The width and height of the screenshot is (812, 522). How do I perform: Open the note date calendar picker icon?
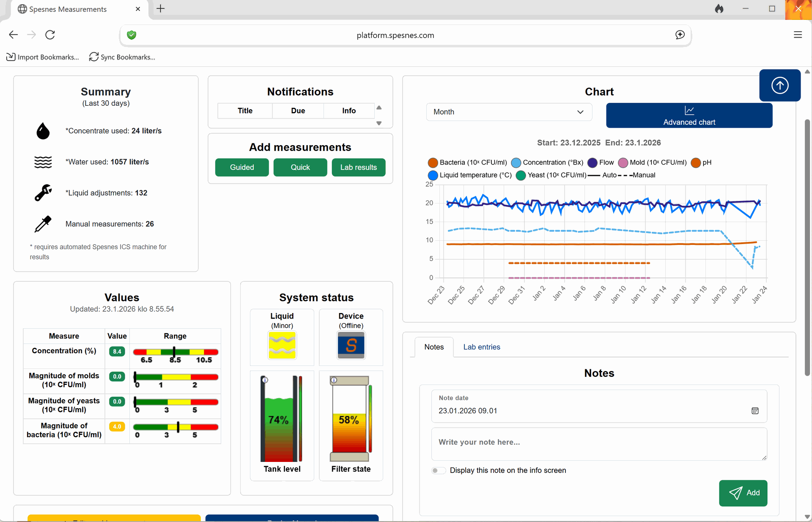coord(755,411)
